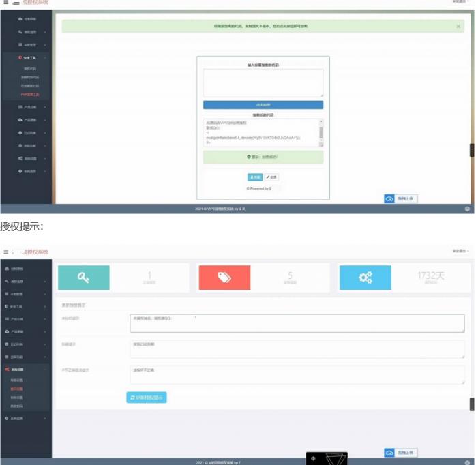476x465 pixels.
Task: Click the red tag icon tile
Action: click(224, 277)
